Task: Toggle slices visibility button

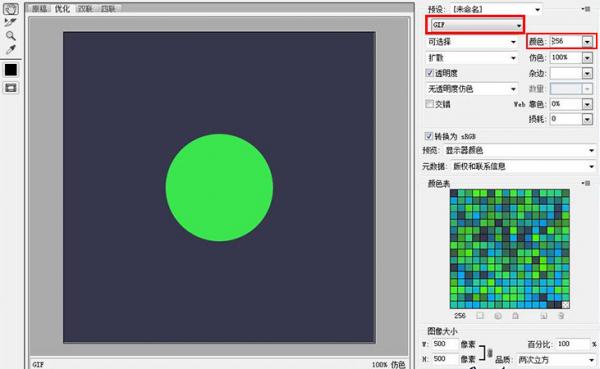Action: pos(11,88)
